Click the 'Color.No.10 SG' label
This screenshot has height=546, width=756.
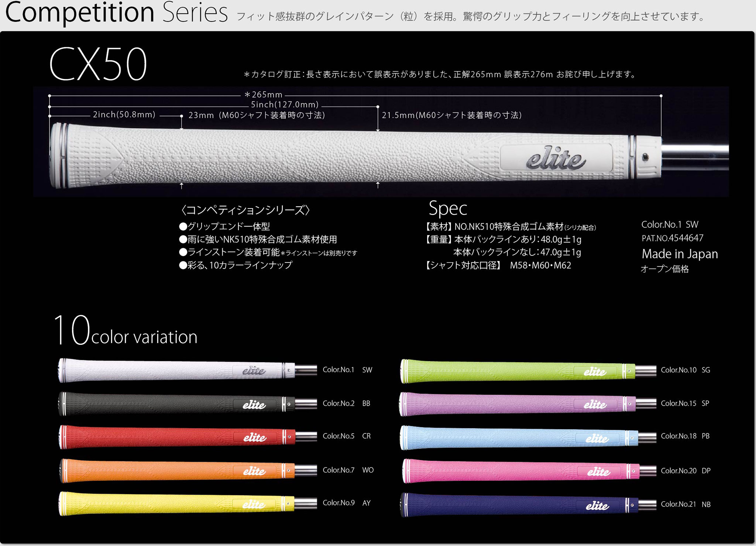pyautogui.click(x=685, y=370)
